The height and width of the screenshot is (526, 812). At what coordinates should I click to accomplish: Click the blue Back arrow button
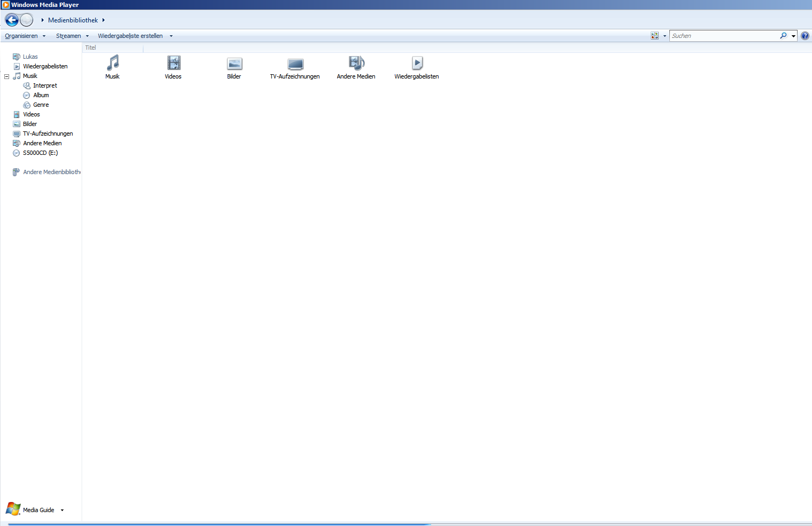(x=12, y=20)
